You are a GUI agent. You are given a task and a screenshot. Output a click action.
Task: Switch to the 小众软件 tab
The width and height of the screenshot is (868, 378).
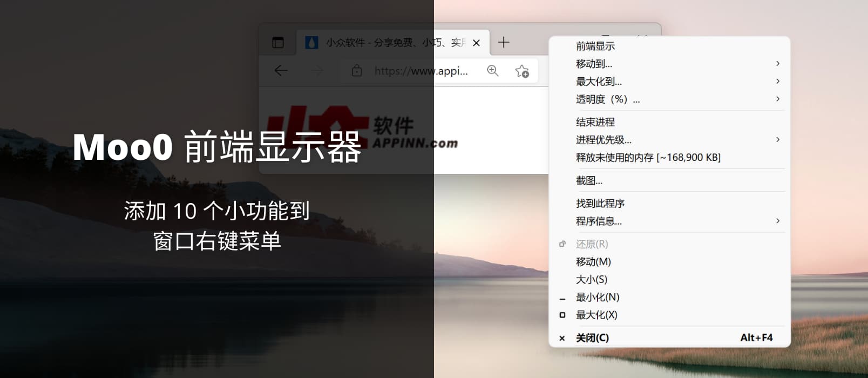[x=393, y=43]
